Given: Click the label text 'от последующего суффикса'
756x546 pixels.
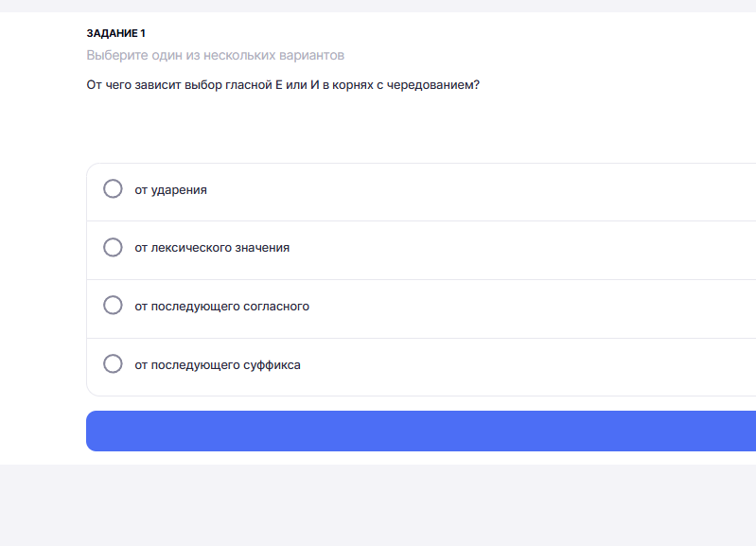Looking at the screenshot, I should [x=218, y=365].
